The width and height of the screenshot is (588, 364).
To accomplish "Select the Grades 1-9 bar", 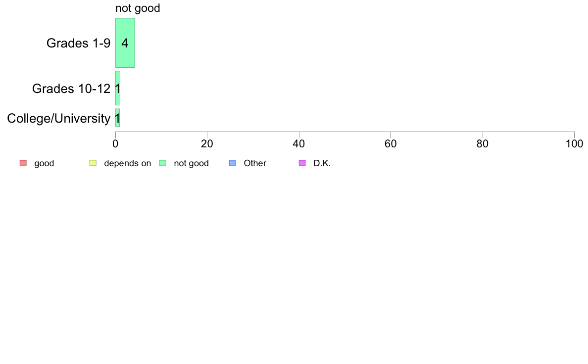I will [125, 43].
